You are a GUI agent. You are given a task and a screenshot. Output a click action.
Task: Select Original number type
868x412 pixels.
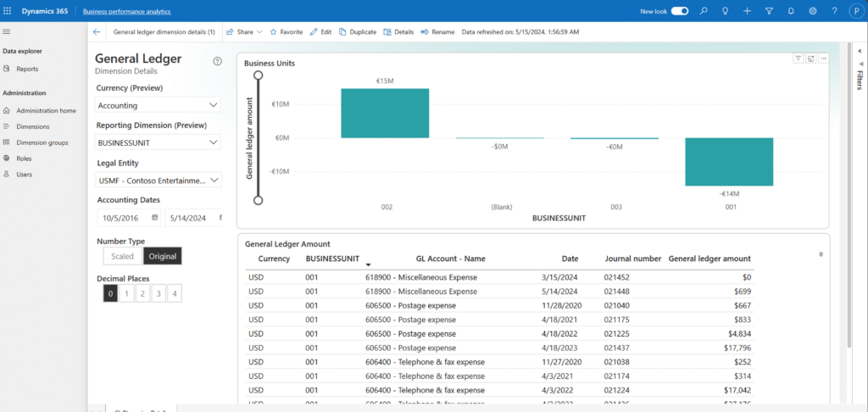tap(162, 256)
